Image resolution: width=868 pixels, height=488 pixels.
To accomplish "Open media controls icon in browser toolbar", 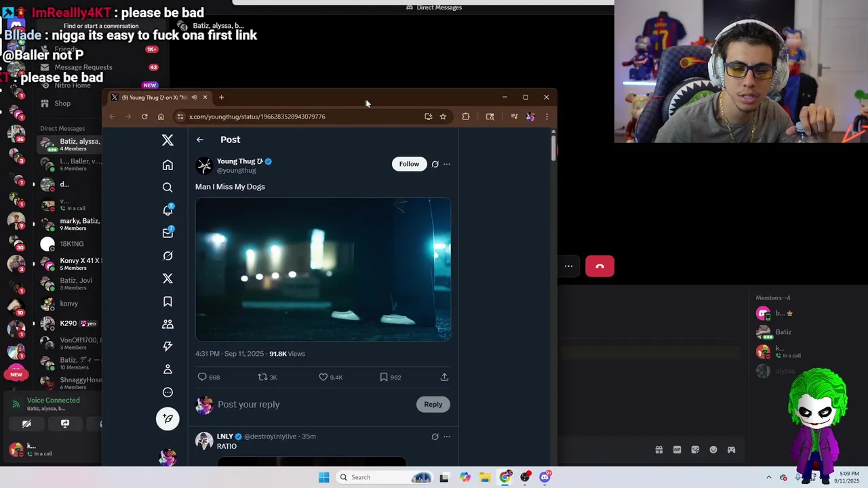I will tap(514, 117).
